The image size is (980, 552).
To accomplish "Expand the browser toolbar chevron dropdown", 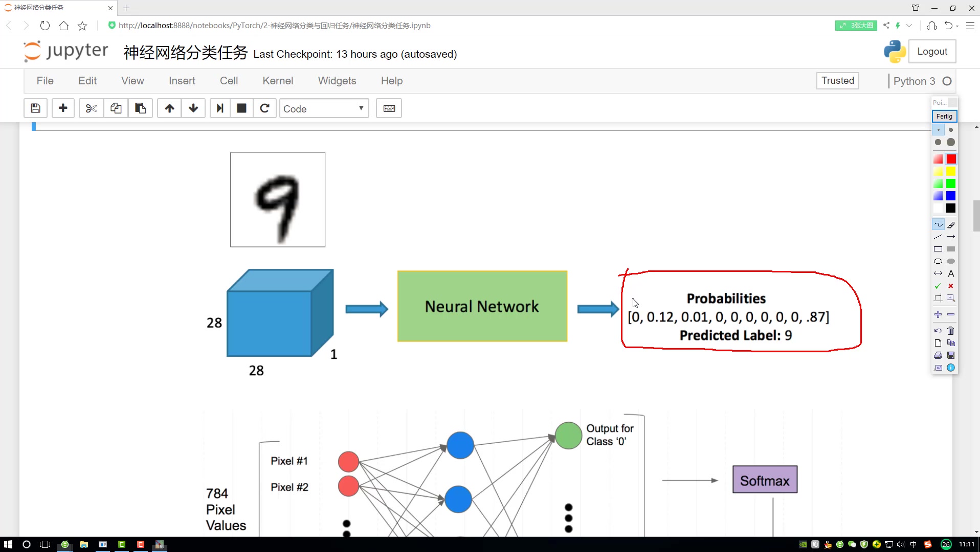I will point(909,26).
